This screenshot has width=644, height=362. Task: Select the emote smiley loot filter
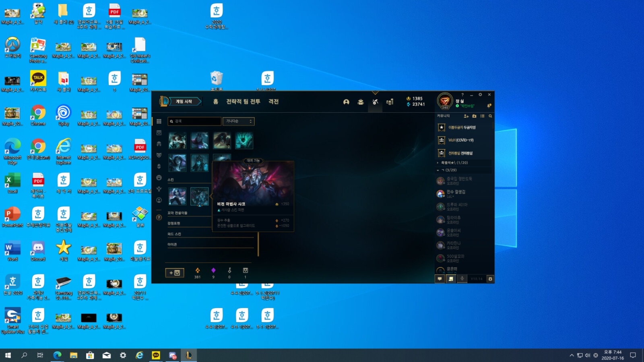click(x=159, y=177)
